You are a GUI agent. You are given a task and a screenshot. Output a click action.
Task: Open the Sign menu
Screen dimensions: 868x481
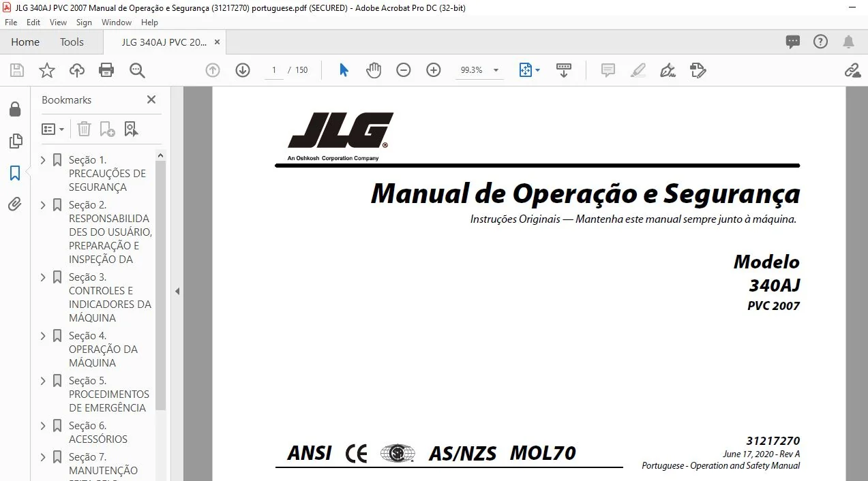pos(84,22)
